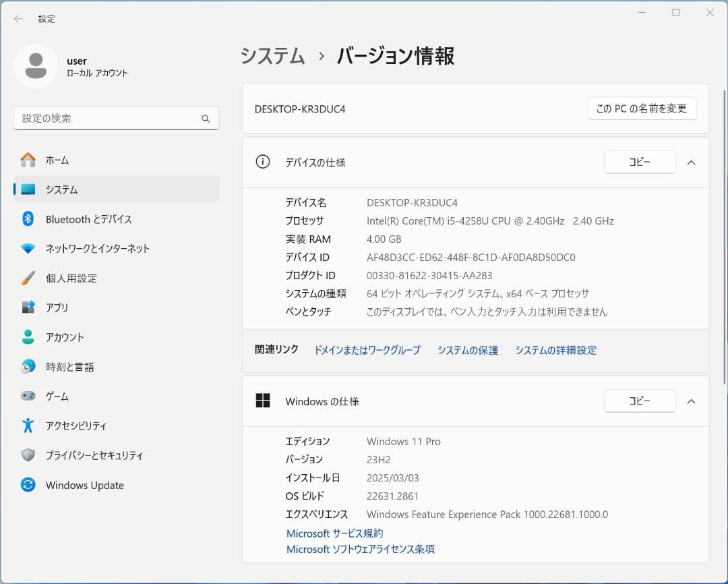Screen dimensions: 728x584
Task: Click この PC の名前を変更 button
Action: (x=642, y=108)
